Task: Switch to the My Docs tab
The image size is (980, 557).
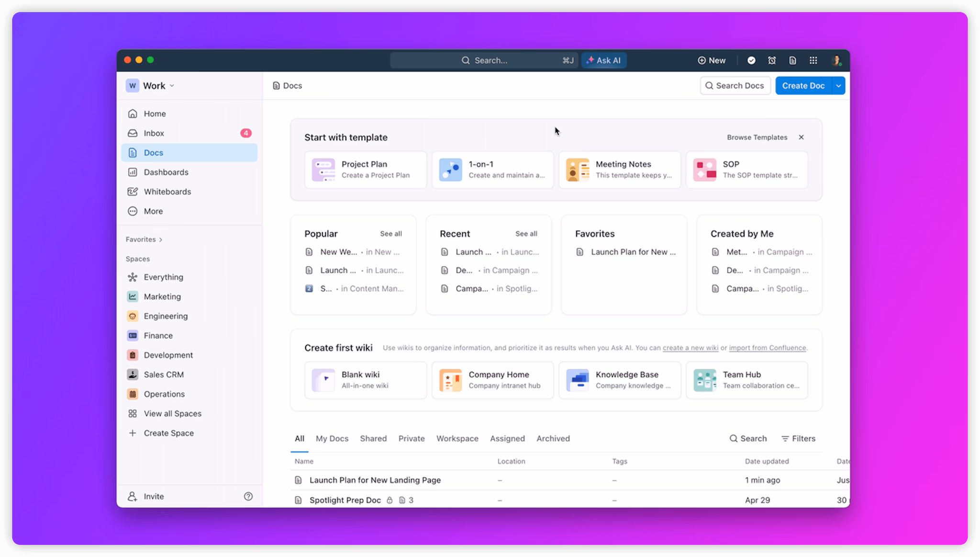Action: [x=332, y=438]
